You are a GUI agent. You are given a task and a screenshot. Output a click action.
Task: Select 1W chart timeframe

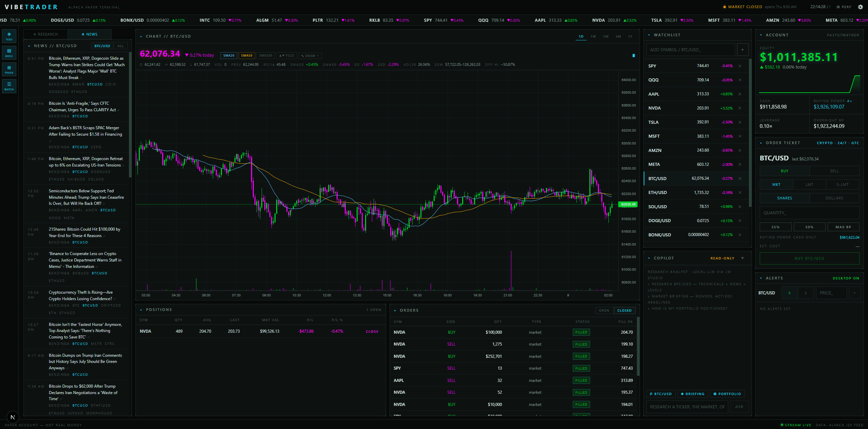[593, 37]
